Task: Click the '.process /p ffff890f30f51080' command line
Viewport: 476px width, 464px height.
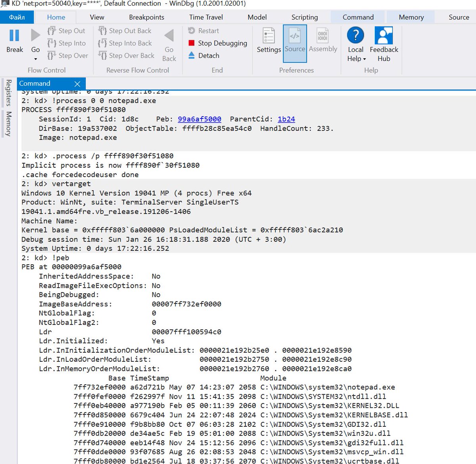Action: (x=98, y=156)
